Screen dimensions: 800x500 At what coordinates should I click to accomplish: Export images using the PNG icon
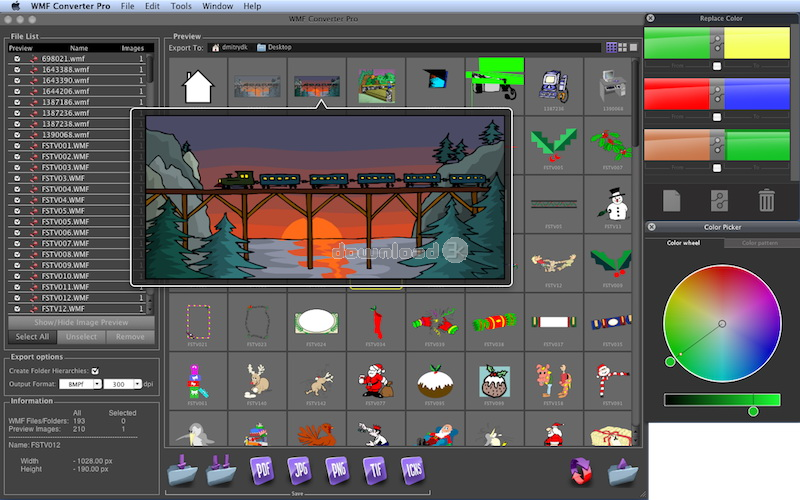(337, 469)
